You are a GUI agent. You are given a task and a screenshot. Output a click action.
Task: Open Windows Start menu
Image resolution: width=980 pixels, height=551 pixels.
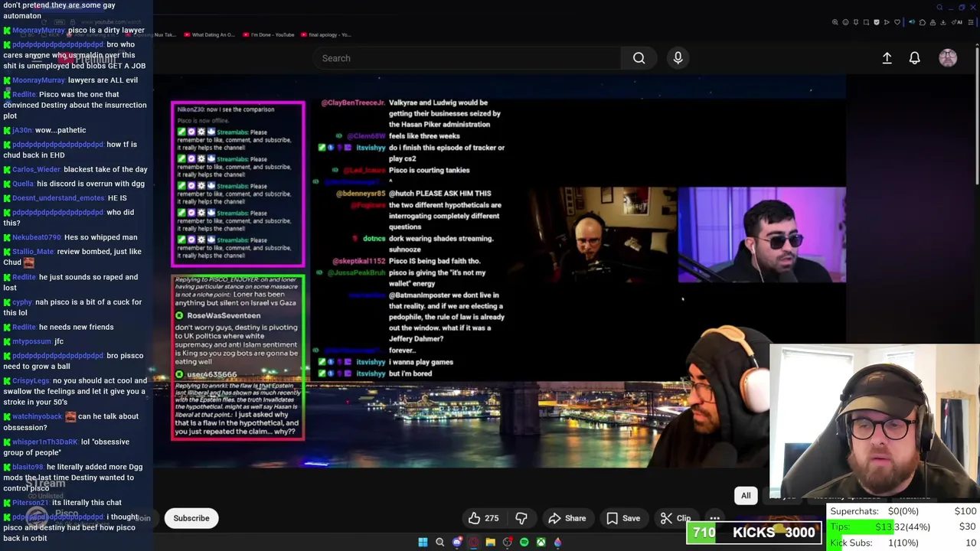coord(423,542)
